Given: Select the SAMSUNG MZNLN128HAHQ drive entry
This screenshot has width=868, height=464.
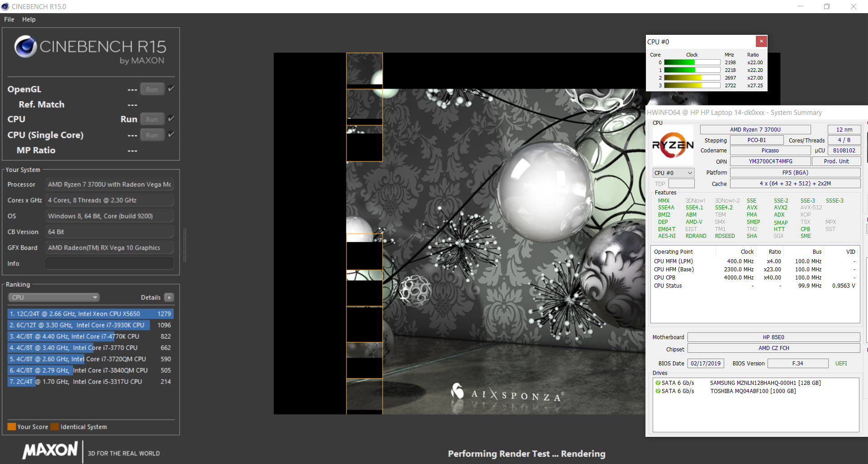Looking at the screenshot, I should (765, 383).
